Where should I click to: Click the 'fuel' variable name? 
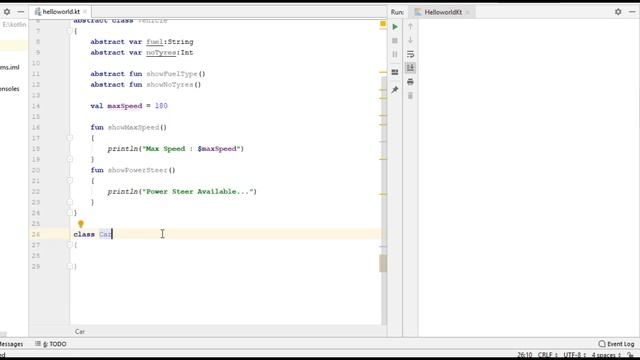pos(155,42)
